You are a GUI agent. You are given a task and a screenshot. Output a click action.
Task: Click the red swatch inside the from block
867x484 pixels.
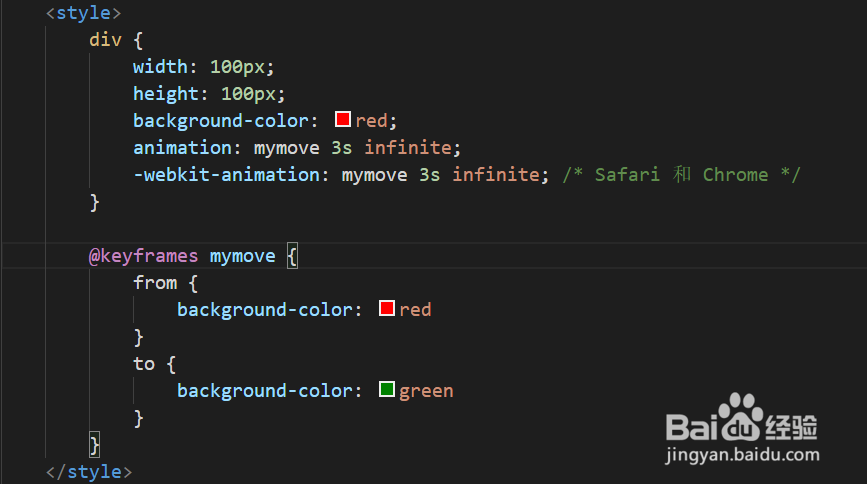387,308
